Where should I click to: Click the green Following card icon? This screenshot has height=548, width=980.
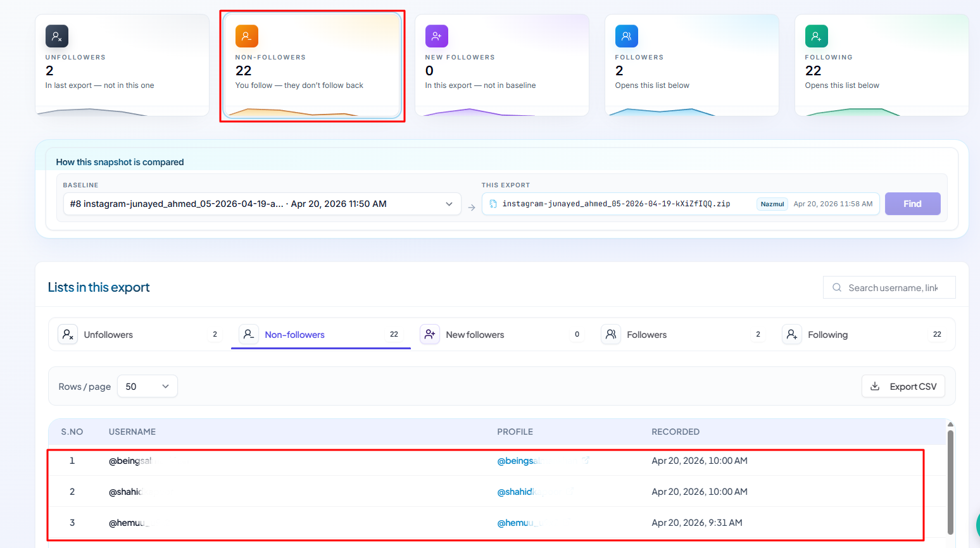click(x=817, y=36)
